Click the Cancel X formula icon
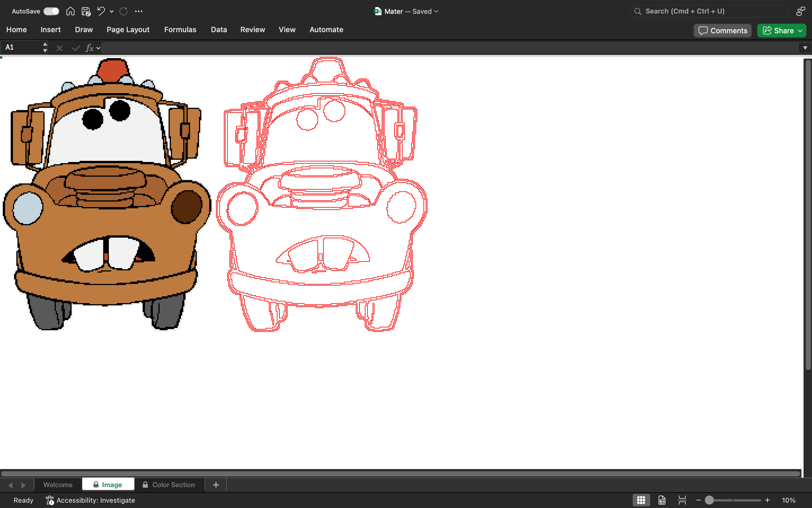The width and height of the screenshot is (812, 508). pyautogui.click(x=59, y=48)
